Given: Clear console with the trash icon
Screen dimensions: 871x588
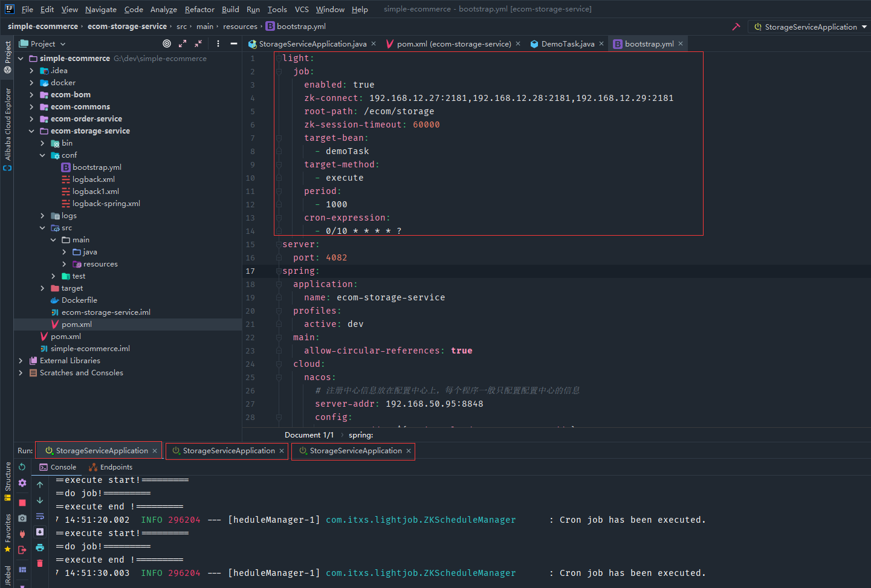Looking at the screenshot, I should 40,563.
